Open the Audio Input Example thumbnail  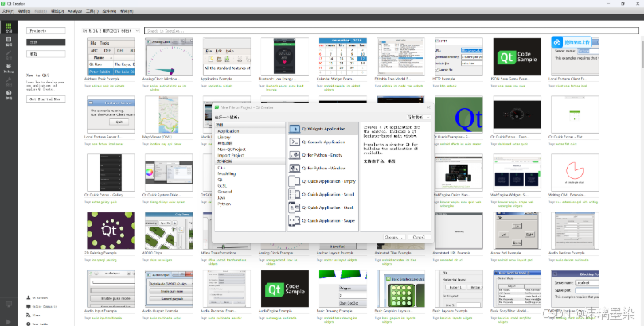(x=111, y=289)
